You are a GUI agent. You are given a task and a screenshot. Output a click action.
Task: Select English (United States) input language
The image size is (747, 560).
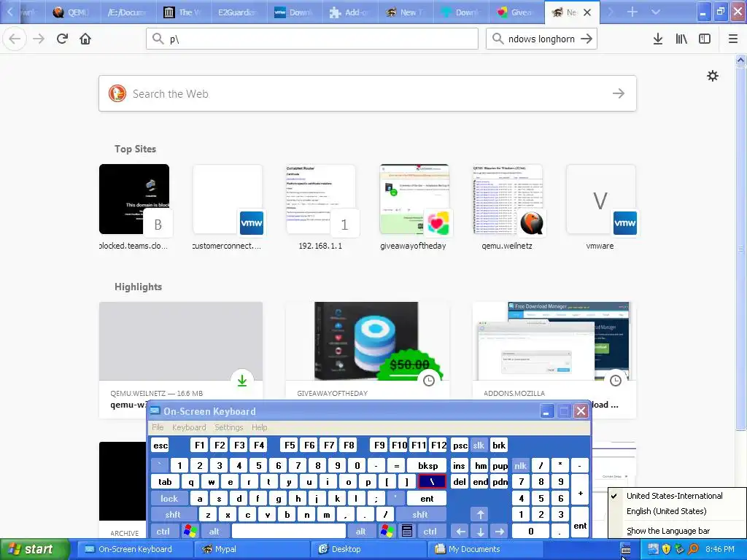pos(667,511)
